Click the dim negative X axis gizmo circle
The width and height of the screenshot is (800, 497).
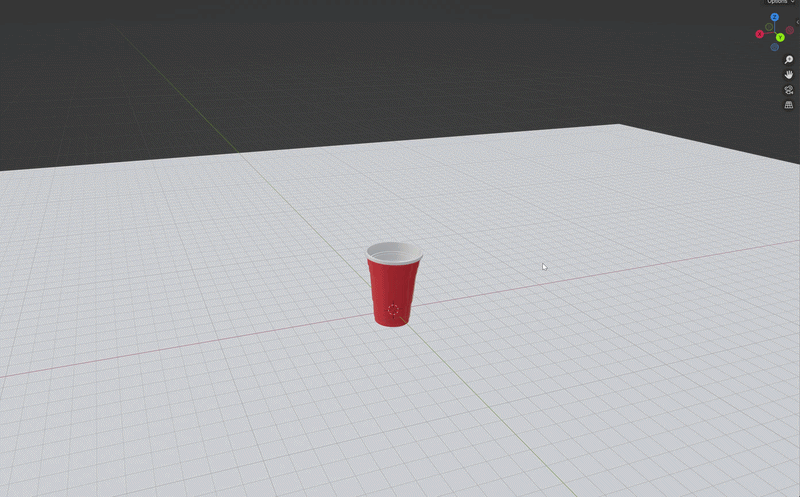(790, 30)
